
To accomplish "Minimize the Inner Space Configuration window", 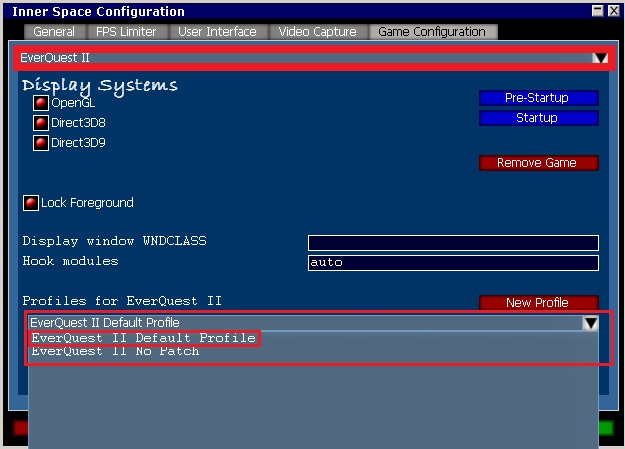I will click(597, 11).
